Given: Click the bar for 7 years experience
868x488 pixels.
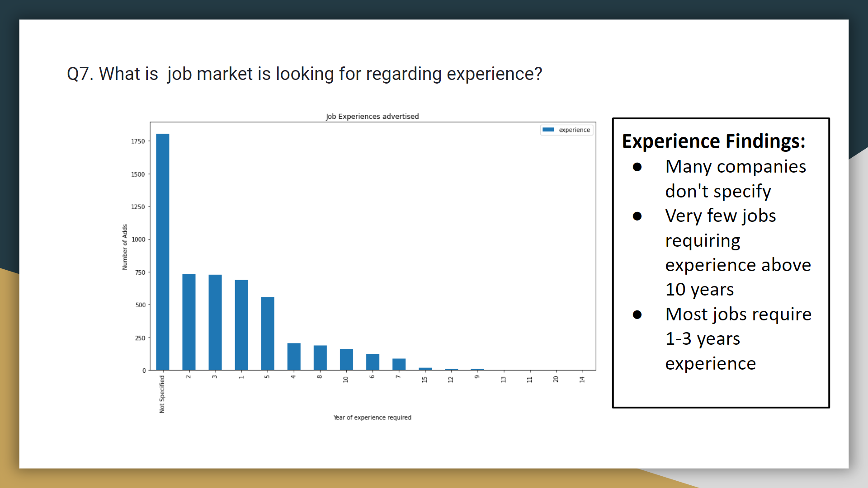Looking at the screenshot, I should coord(399,364).
